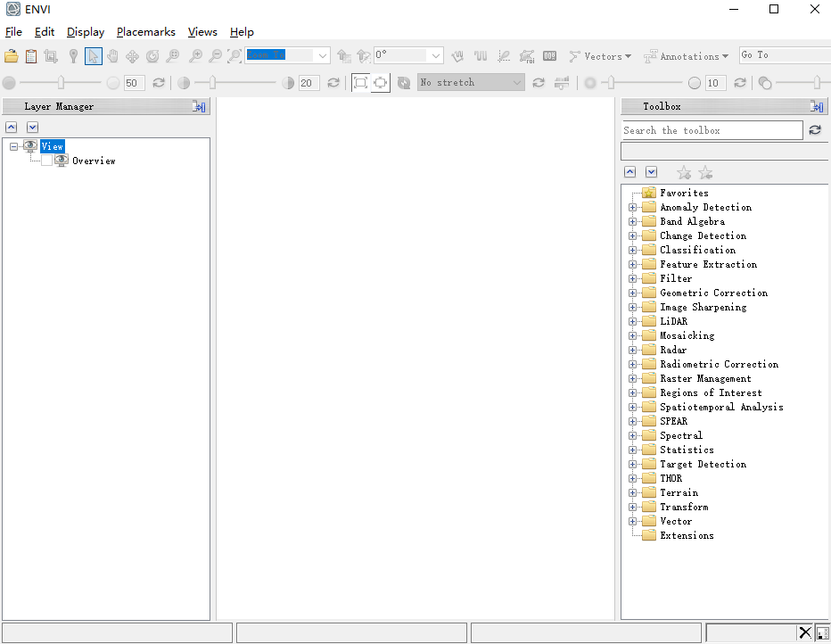831x644 pixels.
Task: Expand the Radiometric Correction folder
Action: coord(633,365)
